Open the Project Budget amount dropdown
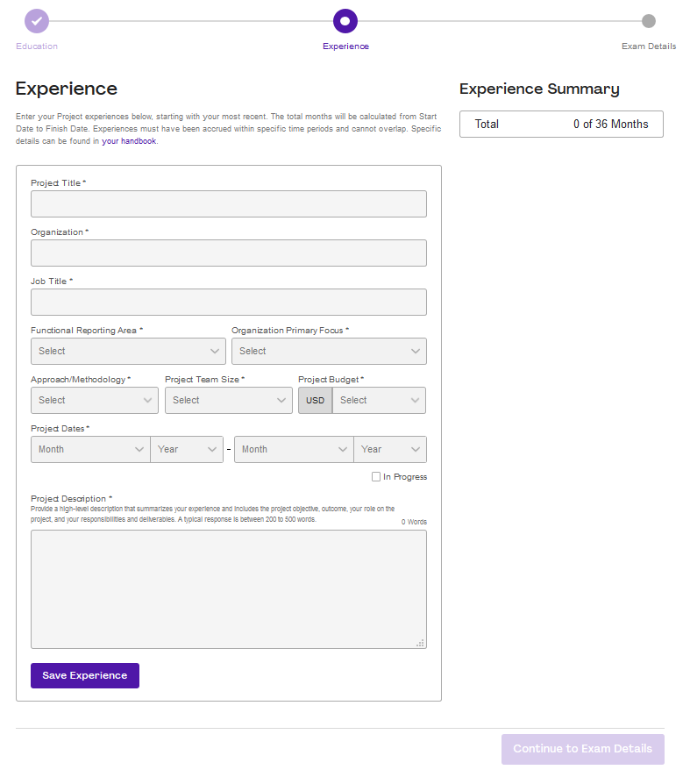The height and width of the screenshot is (784, 690). (x=379, y=400)
